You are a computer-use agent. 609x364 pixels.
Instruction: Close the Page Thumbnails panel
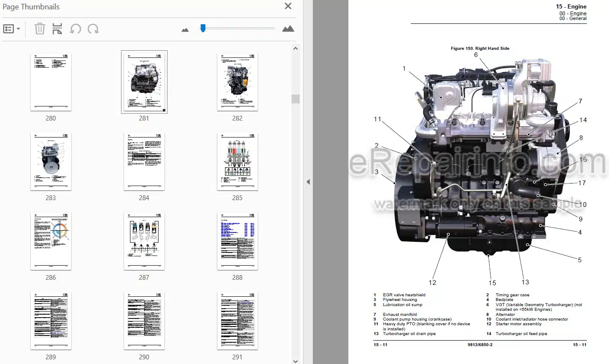pos(288,6)
